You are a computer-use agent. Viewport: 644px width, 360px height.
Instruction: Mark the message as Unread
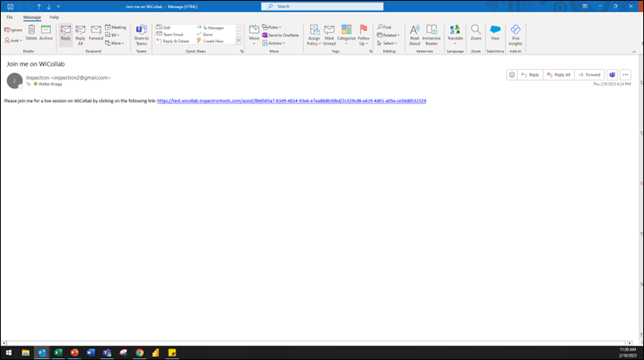coord(328,33)
